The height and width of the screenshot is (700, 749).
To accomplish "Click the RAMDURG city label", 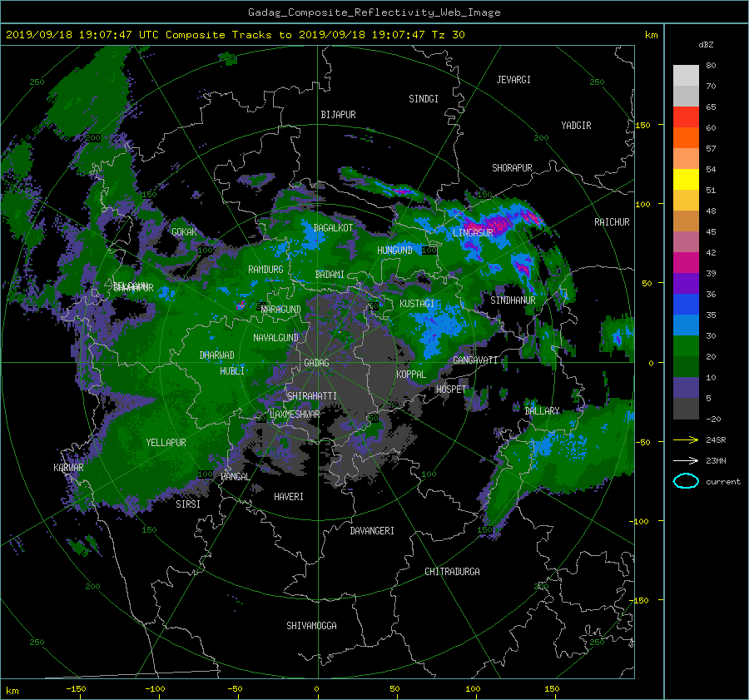I will 265,270.
